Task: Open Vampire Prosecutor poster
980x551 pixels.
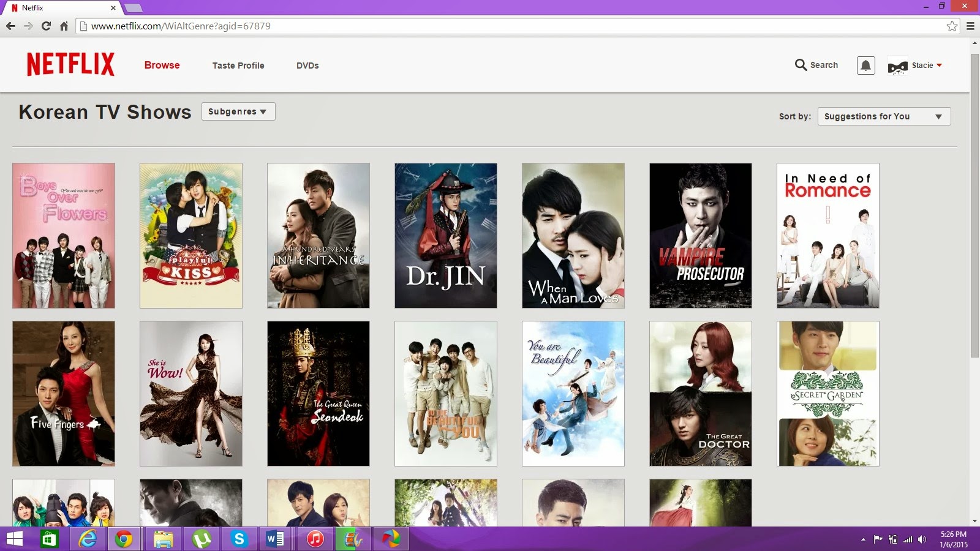Action: tap(701, 236)
